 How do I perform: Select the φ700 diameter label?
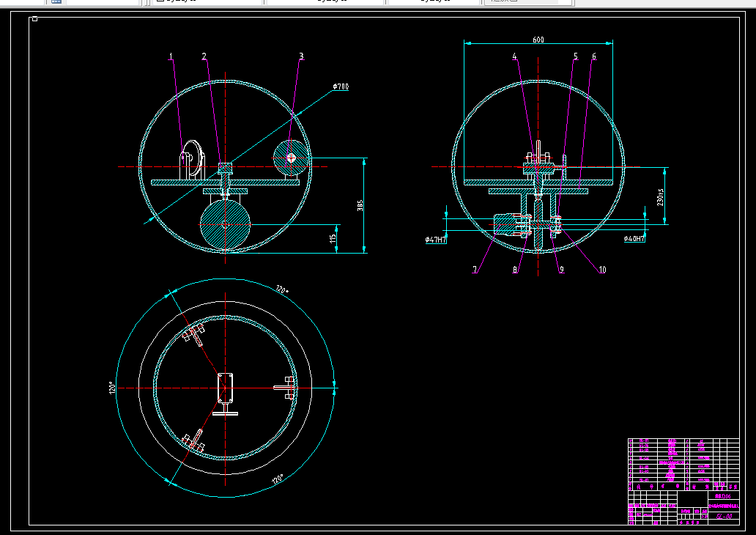pyautogui.click(x=341, y=86)
